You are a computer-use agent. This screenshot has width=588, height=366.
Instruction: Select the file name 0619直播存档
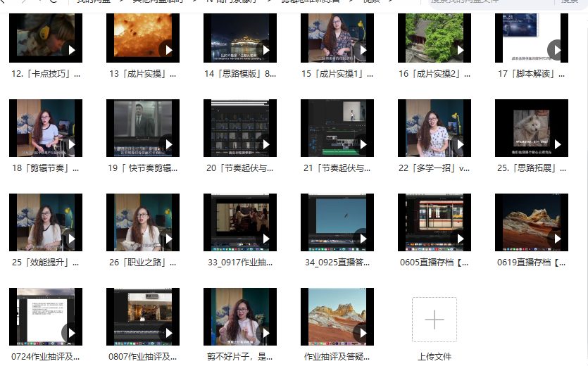(x=532, y=263)
